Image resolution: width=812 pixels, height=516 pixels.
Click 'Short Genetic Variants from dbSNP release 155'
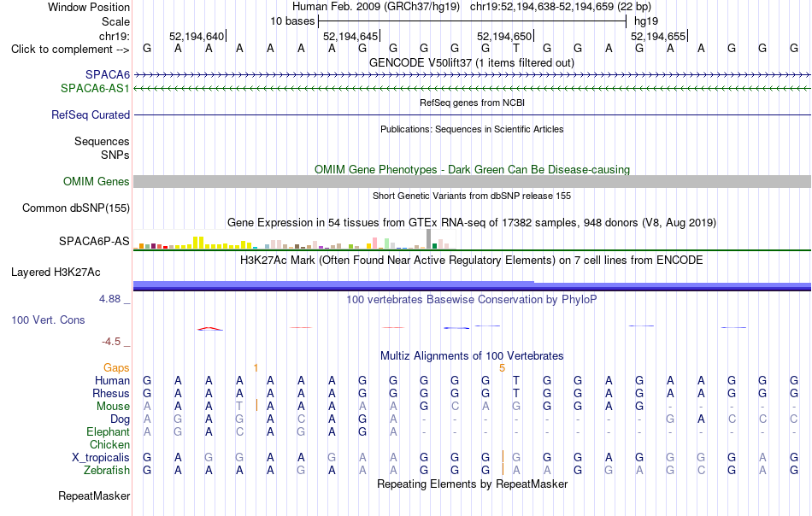472,196
